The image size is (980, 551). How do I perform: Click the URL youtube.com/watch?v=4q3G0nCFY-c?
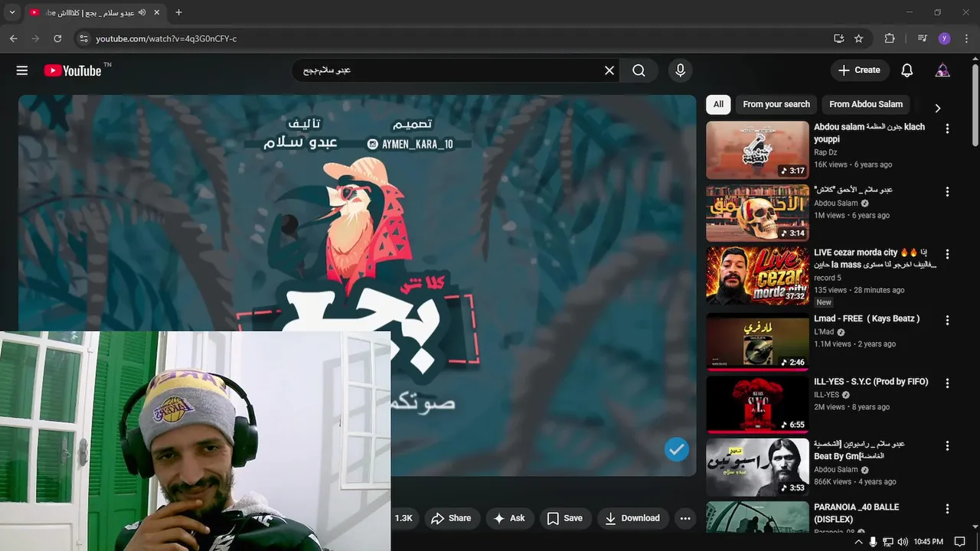[166, 38]
